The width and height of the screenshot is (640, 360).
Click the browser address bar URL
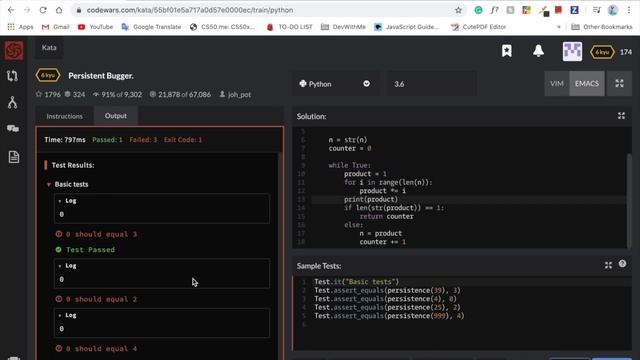click(x=190, y=10)
